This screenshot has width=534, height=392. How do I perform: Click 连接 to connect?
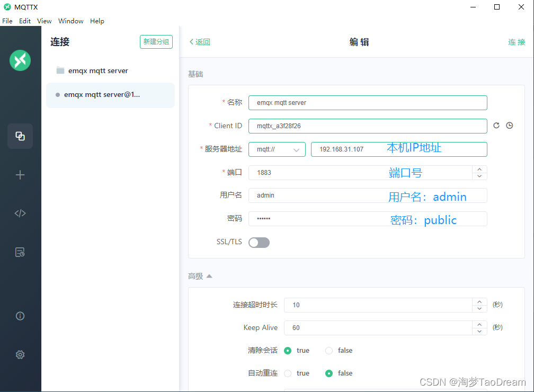[517, 42]
